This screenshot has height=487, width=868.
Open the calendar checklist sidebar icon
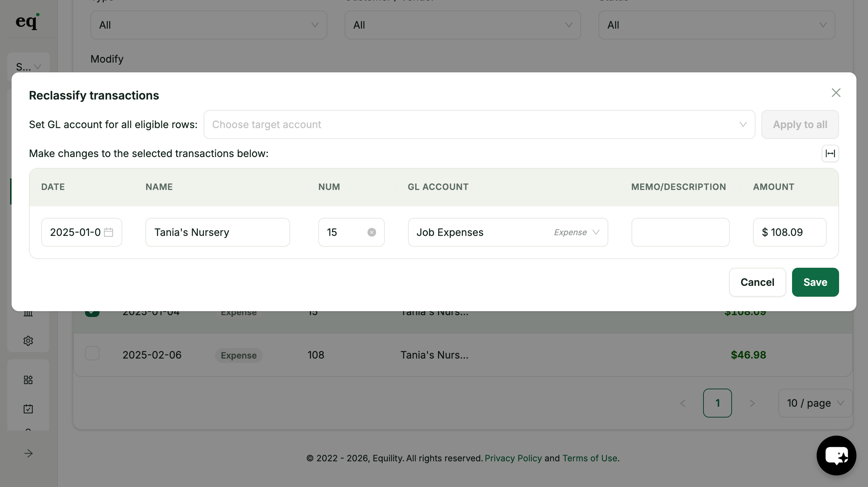(x=28, y=409)
